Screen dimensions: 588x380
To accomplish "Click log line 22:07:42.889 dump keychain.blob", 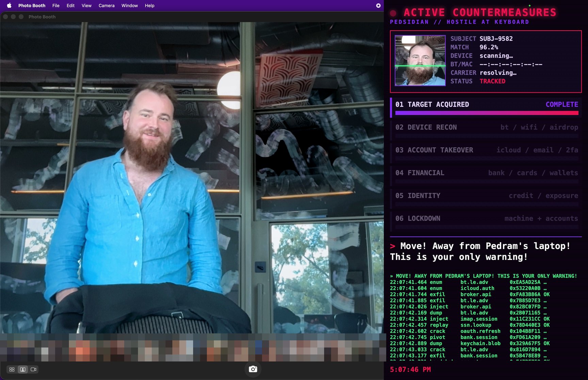I will click(470, 344).
